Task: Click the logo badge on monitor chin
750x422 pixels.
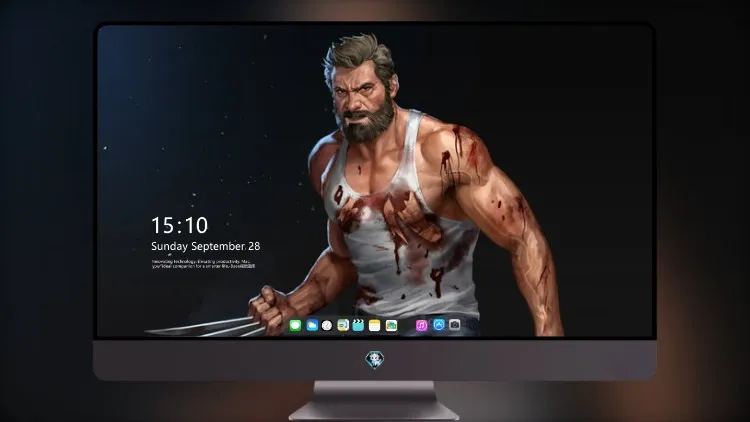Action: tap(375, 359)
